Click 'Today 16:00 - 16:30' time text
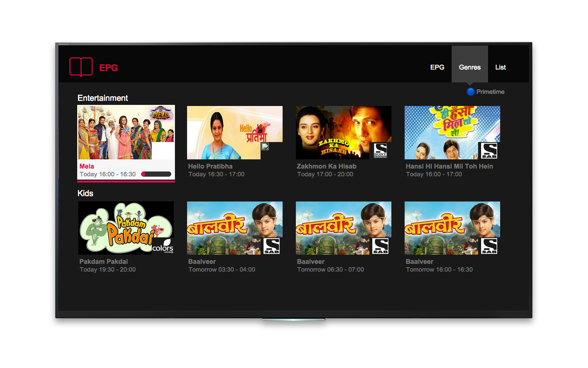 click(x=108, y=174)
